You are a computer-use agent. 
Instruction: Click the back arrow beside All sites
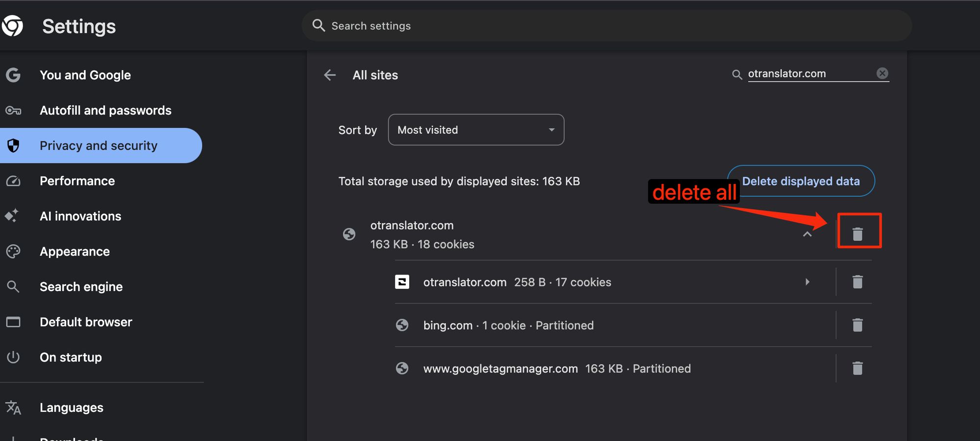click(x=330, y=75)
